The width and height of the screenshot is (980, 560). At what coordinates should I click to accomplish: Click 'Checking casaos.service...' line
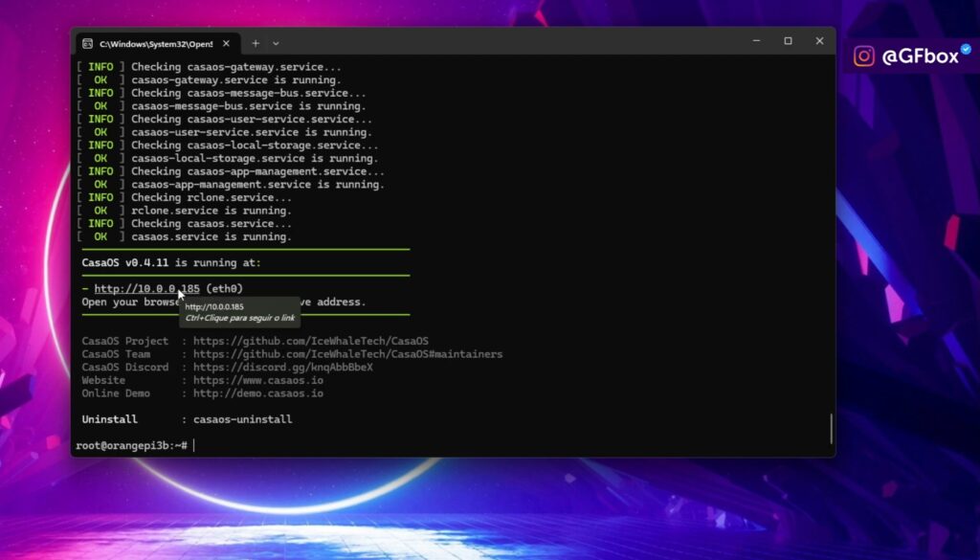[x=212, y=224]
